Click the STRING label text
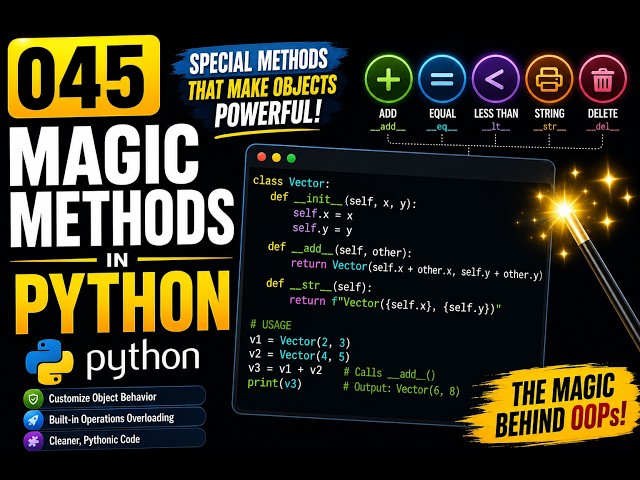The image size is (640, 480). [x=549, y=113]
